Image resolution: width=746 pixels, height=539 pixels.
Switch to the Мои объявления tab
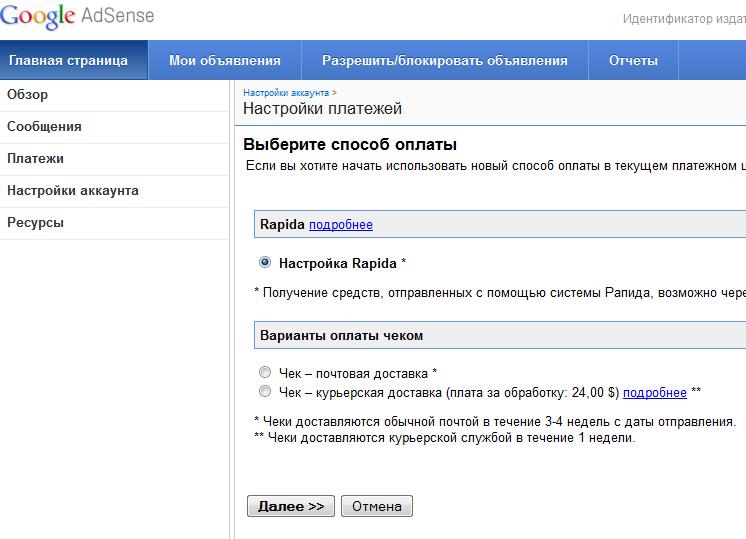coord(224,60)
